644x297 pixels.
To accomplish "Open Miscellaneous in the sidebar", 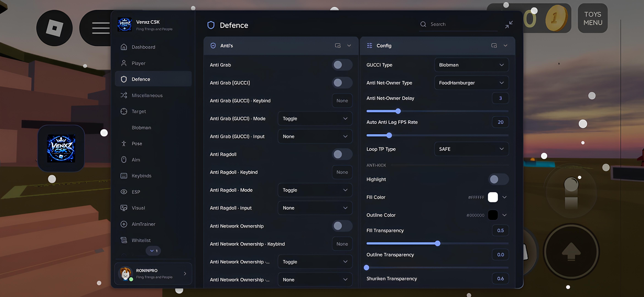I will pos(153,95).
